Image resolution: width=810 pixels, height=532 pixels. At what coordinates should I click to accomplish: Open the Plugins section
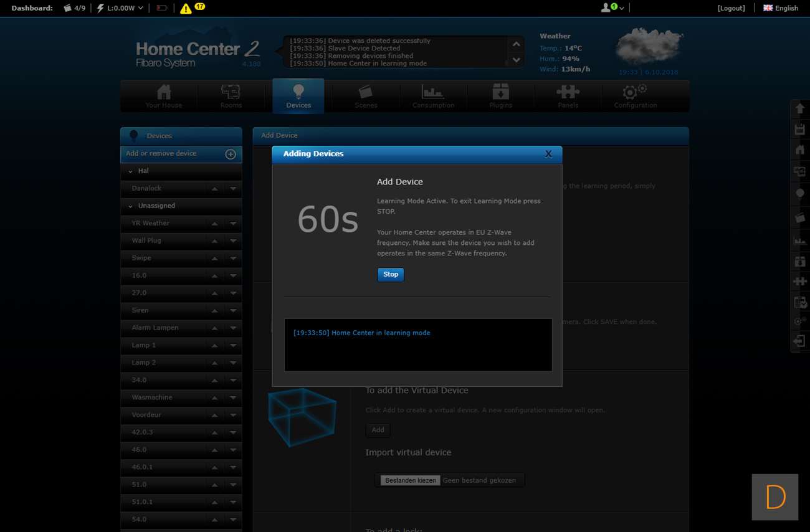pyautogui.click(x=500, y=96)
